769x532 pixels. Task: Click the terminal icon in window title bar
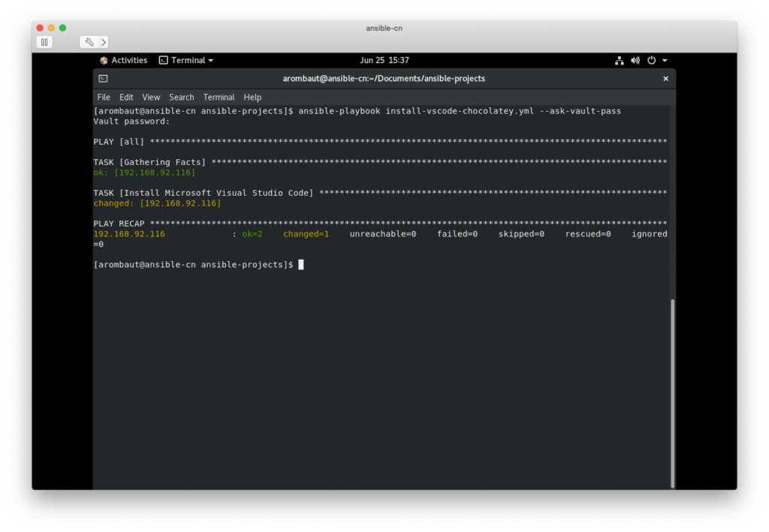103,78
